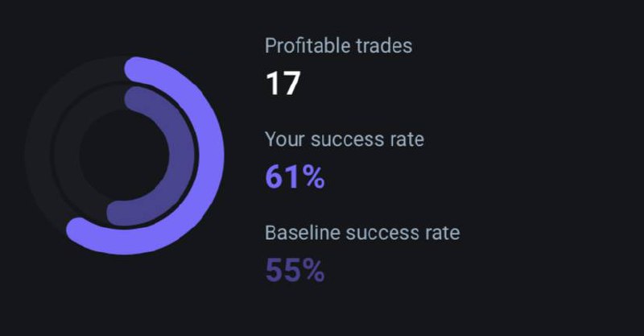Click the rounded bottom end of outer arc
This screenshot has width=644, height=336.
pos(79,231)
